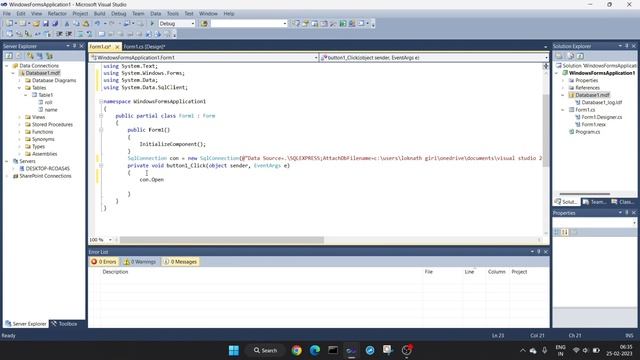Viewport: 640px width, 360px height.
Task: Select Form1.Designer.cs in Solution Explorer
Action: [602, 117]
